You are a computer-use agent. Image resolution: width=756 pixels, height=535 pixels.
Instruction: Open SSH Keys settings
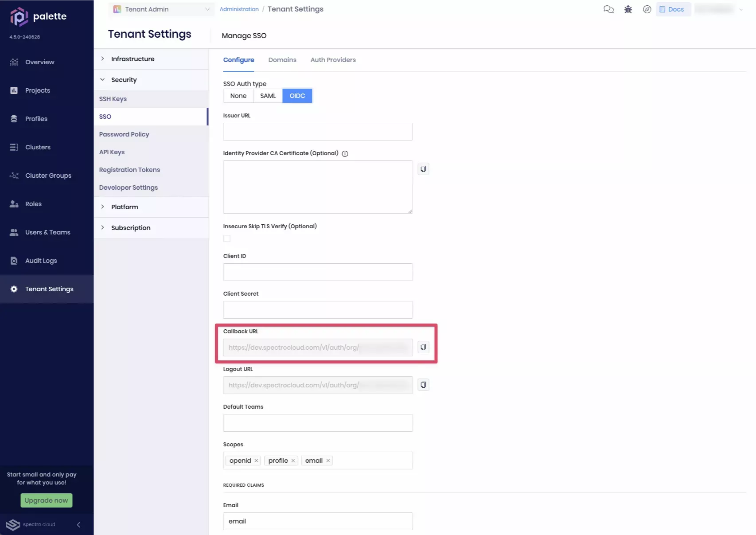tap(152, 99)
